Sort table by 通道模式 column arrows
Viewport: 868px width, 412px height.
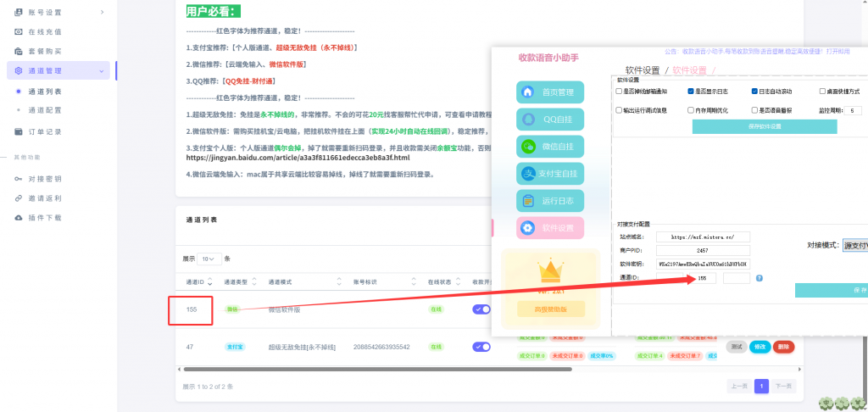[x=339, y=281]
